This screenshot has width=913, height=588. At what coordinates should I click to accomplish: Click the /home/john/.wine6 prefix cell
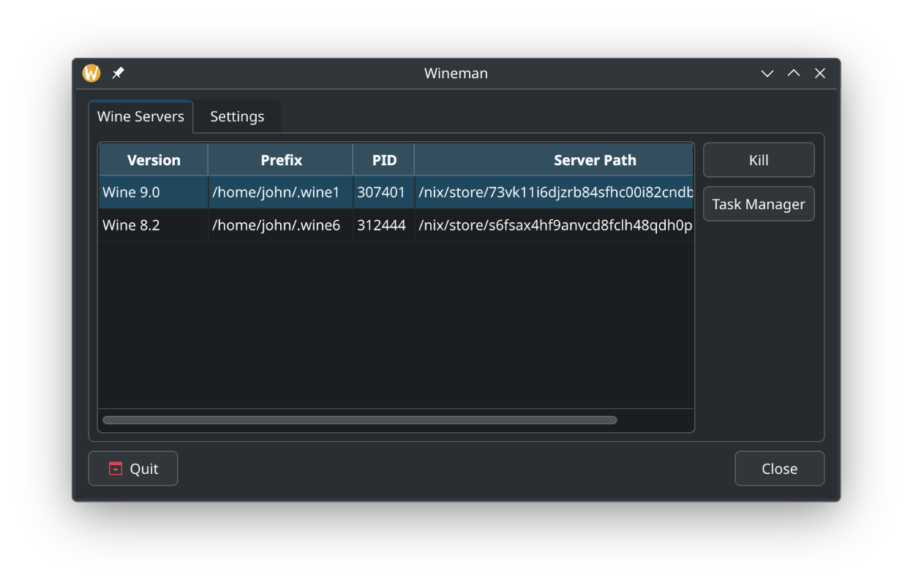pyautogui.click(x=281, y=225)
